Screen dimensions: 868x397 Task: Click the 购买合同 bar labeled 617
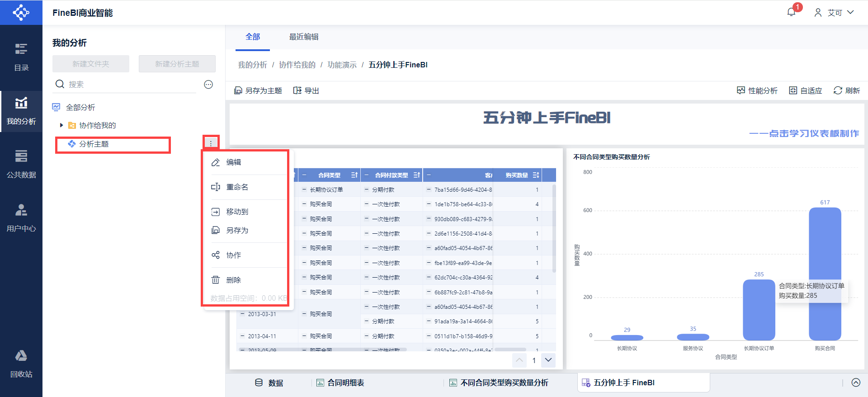(825, 273)
